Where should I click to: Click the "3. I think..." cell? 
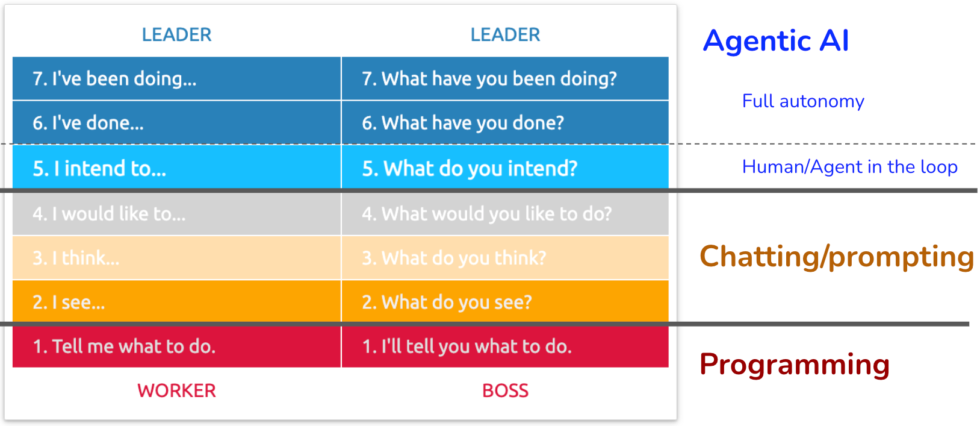pyautogui.click(x=176, y=257)
